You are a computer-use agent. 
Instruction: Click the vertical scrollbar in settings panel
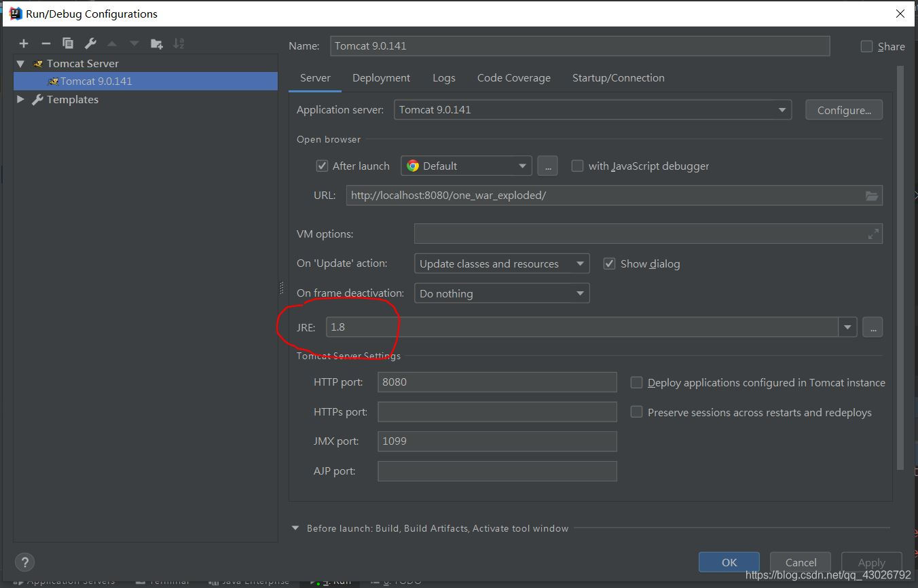[900, 268]
